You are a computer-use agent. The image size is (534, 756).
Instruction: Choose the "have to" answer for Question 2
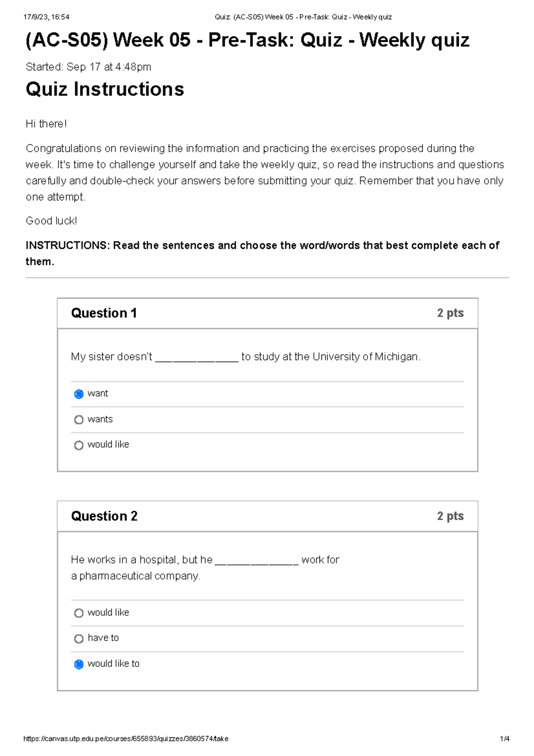(79, 638)
